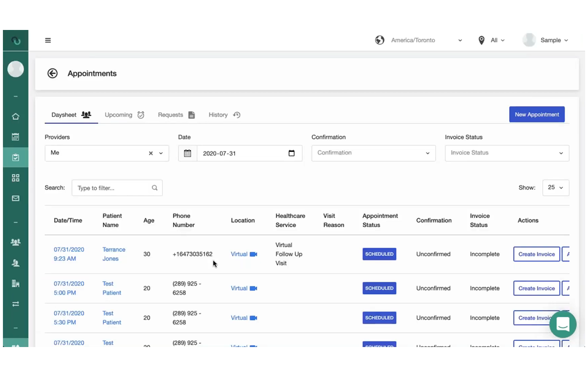Screen dimensions: 588x377
Task: Click the SCHEDULED badge for Terrance Jones
Action: point(379,254)
